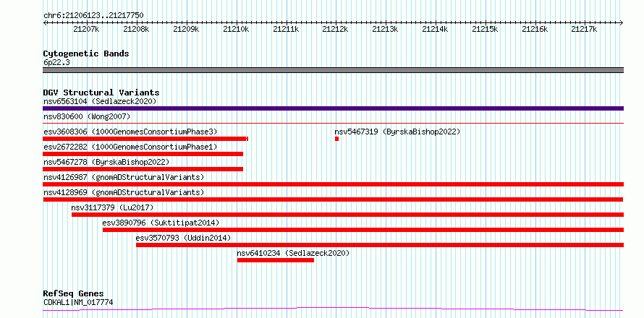Open variant label esv3608306 (1000GenomesConsortiumPhase3)
This screenshot has width=644, height=318.
coord(130,132)
